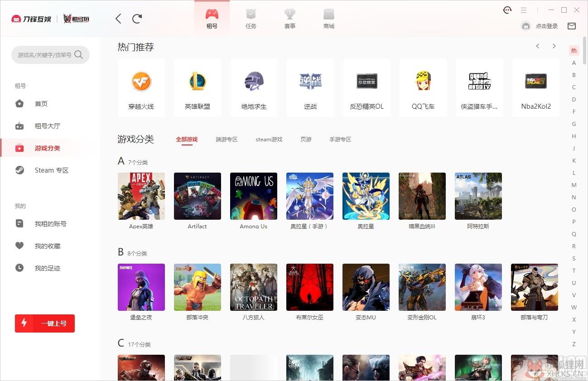Image resolution: width=588 pixels, height=381 pixels.
Task: Open 暗黑血统III thumbnail
Action: (422, 196)
